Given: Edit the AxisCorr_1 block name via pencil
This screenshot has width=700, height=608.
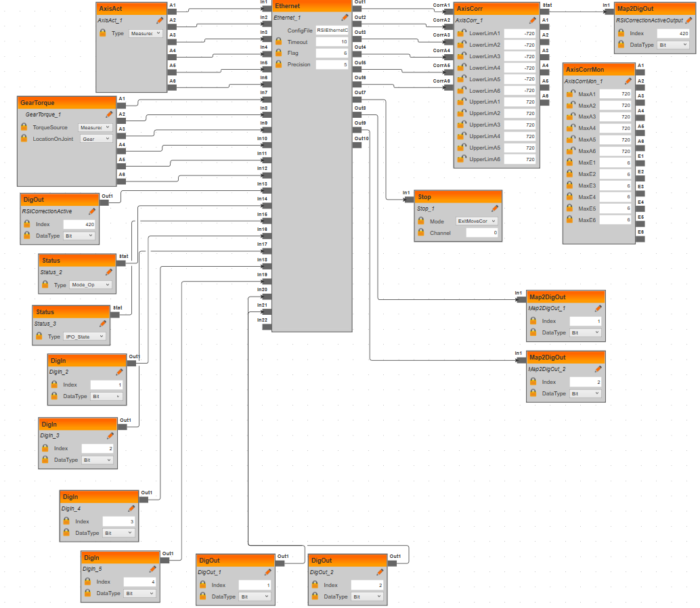Looking at the screenshot, I should click(532, 21).
